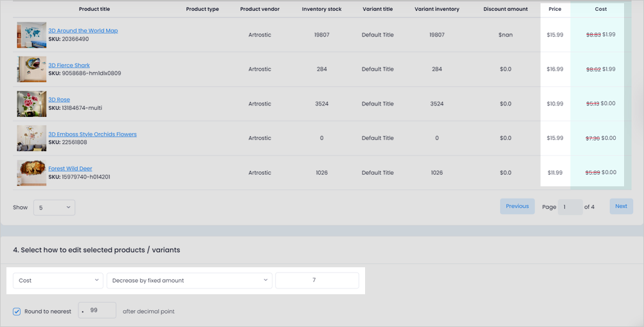Click the struck-through $5.89 cost value

click(593, 173)
